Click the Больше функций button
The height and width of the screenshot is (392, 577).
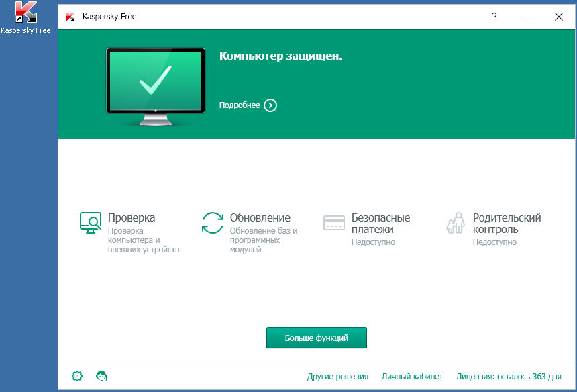click(317, 338)
